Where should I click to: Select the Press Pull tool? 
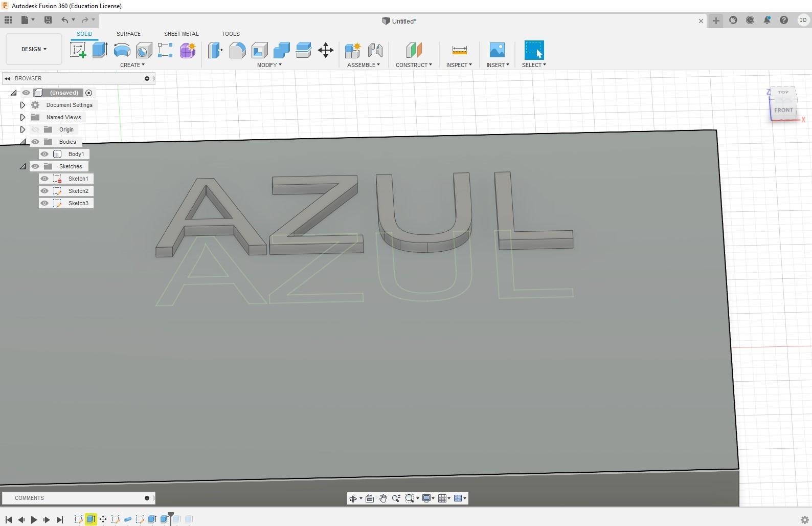tap(215, 50)
